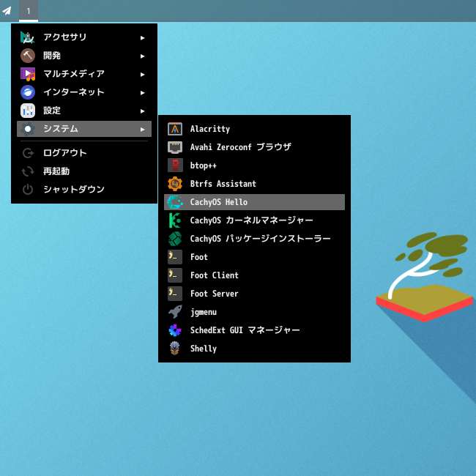Open Btrfs Assistant
The width and height of the screenshot is (476, 476).
coord(254,184)
